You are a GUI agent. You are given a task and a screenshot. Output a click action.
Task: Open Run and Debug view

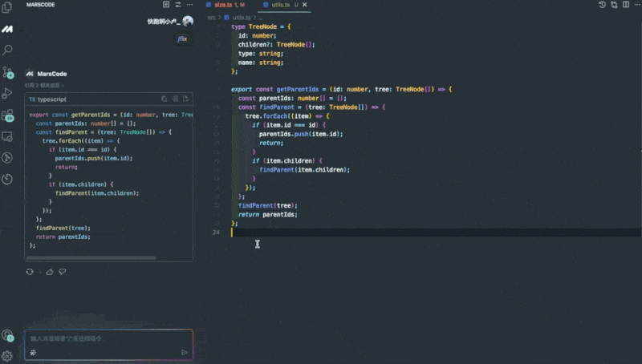(x=7, y=93)
